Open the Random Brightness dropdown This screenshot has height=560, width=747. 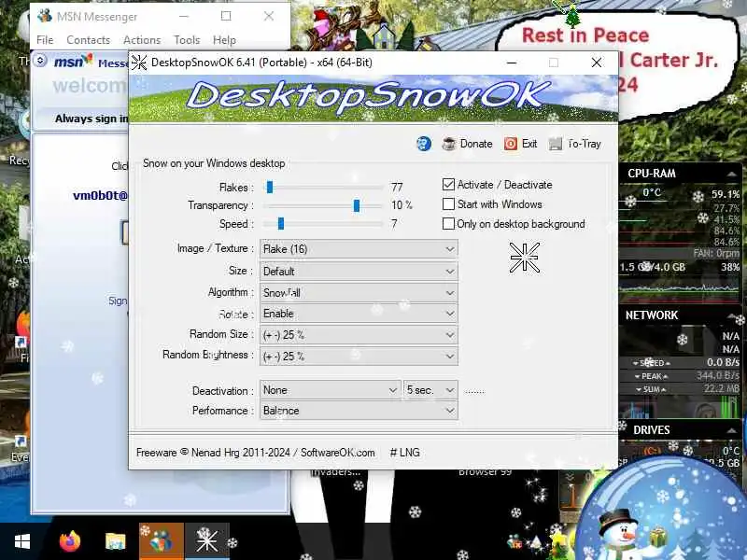click(x=359, y=356)
